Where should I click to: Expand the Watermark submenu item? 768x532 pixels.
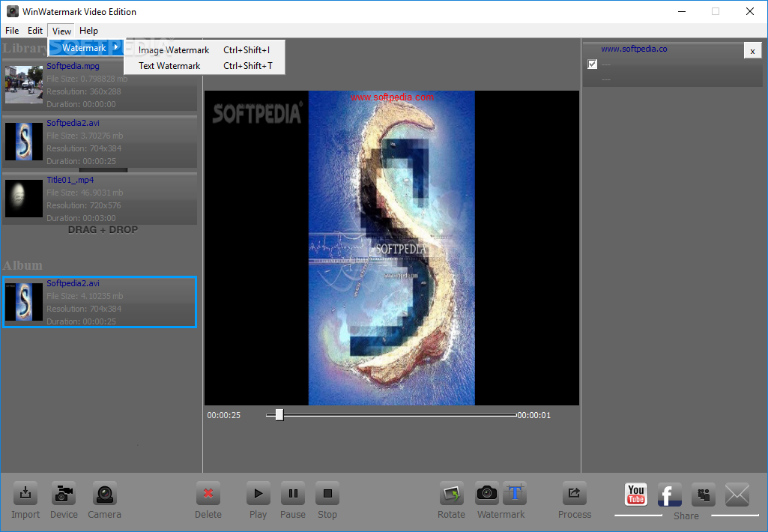point(85,48)
